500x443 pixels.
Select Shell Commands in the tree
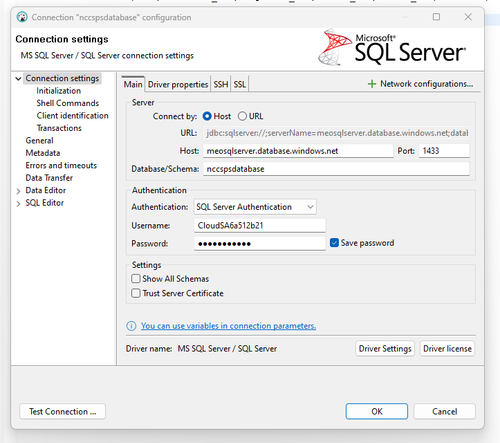68,103
